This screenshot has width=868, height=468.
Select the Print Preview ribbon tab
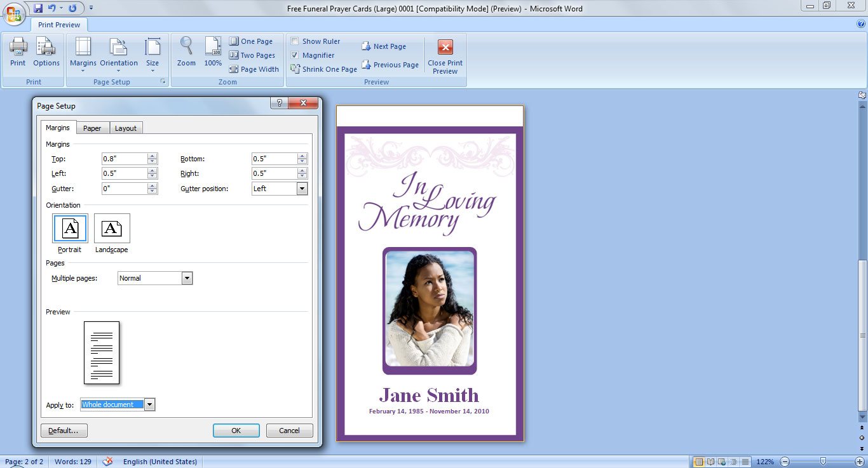click(59, 25)
